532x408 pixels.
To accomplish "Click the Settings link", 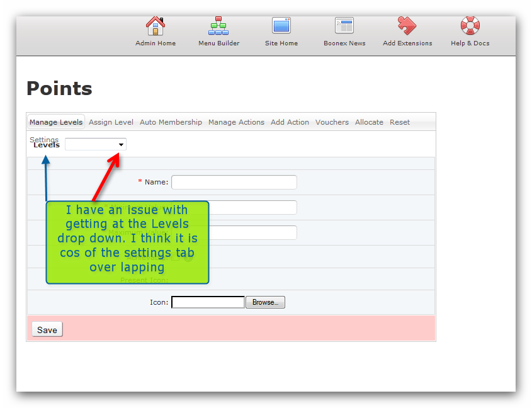I will pos(44,139).
